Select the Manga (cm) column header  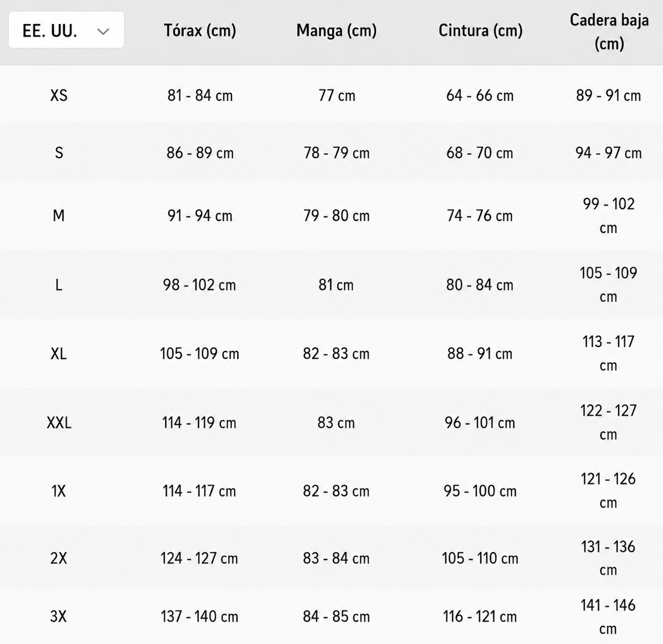pyautogui.click(x=336, y=31)
